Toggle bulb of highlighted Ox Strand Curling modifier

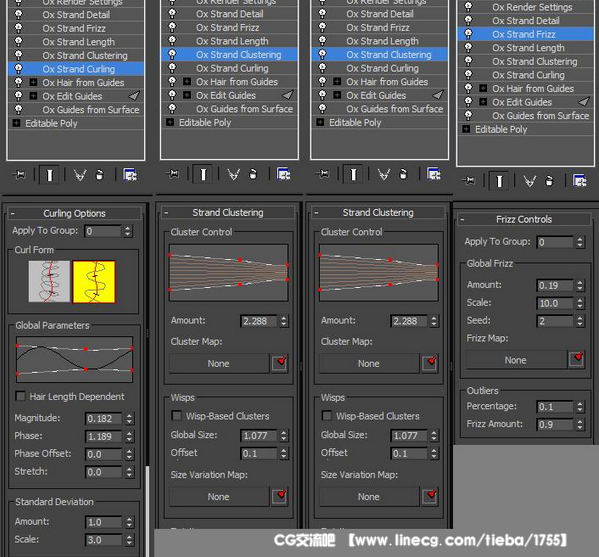tap(18, 69)
